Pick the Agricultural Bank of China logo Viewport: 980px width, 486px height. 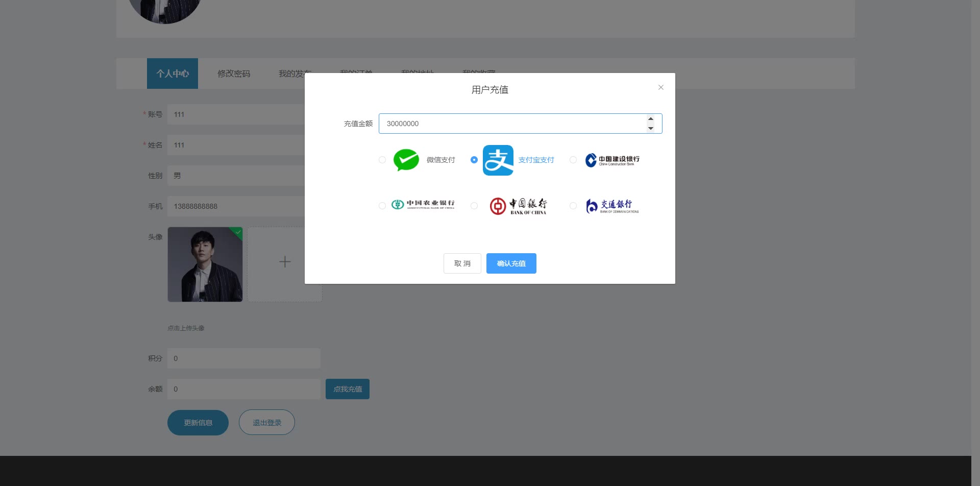[x=423, y=205]
